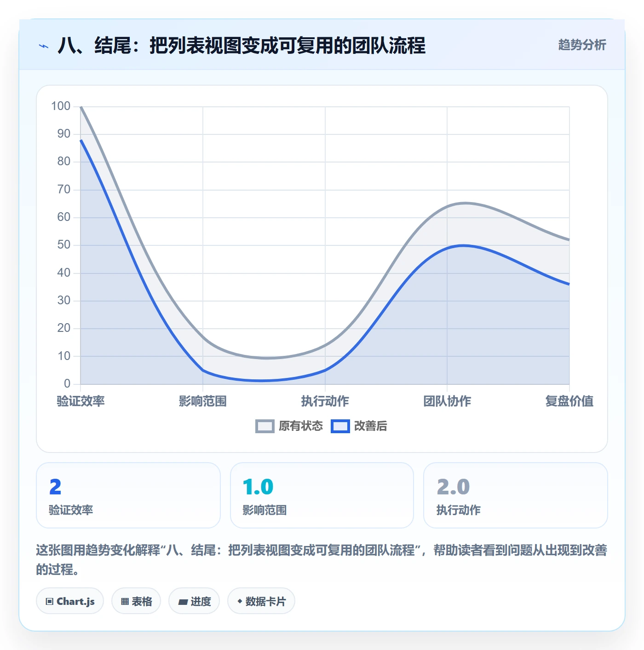
Task: Click the 团队协作 x-axis label
Action: pyautogui.click(x=447, y=401)
